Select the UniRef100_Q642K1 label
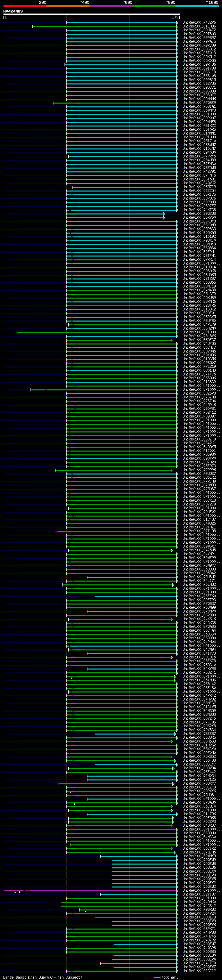 [x=199, y=443]
